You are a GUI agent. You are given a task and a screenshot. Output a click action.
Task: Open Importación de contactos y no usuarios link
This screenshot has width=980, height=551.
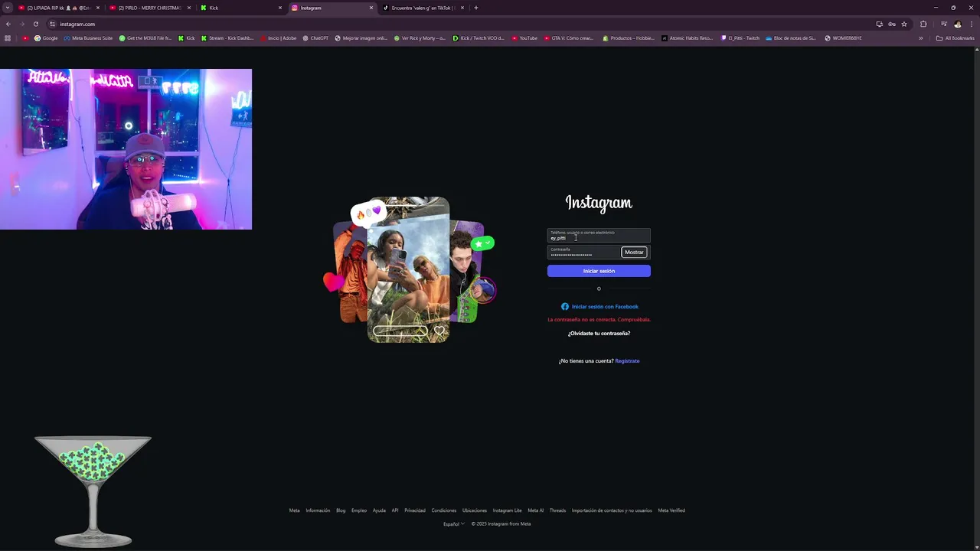pyautogui.click(x=612, y=510)
